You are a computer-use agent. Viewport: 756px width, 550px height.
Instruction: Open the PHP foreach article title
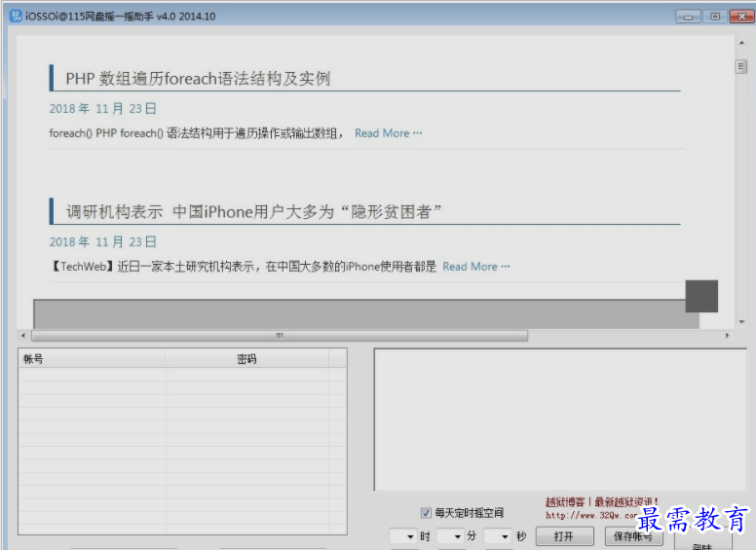[x=198, y=79]
